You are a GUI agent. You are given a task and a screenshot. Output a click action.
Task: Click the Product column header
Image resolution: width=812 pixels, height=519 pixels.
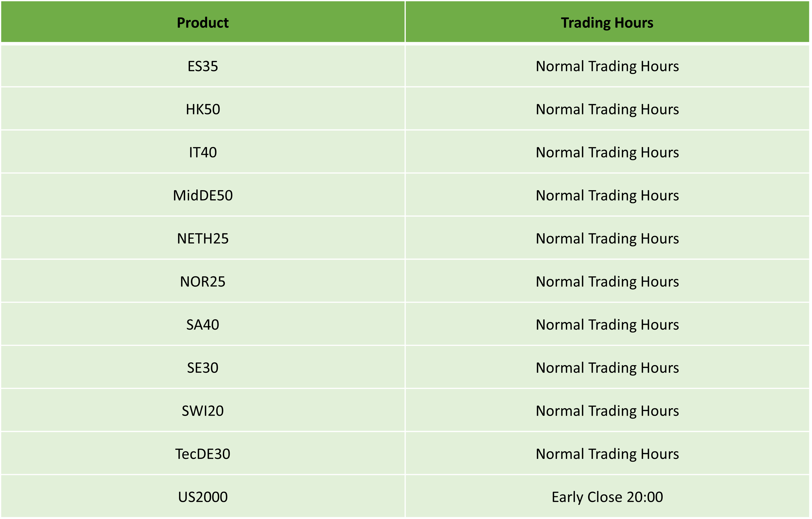203,22
